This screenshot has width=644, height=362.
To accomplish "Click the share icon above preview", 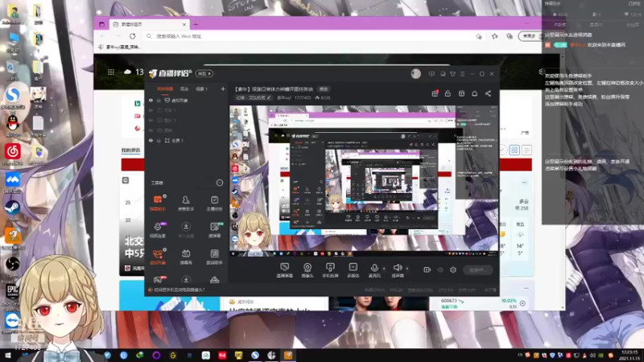I will tap(488, 93).
